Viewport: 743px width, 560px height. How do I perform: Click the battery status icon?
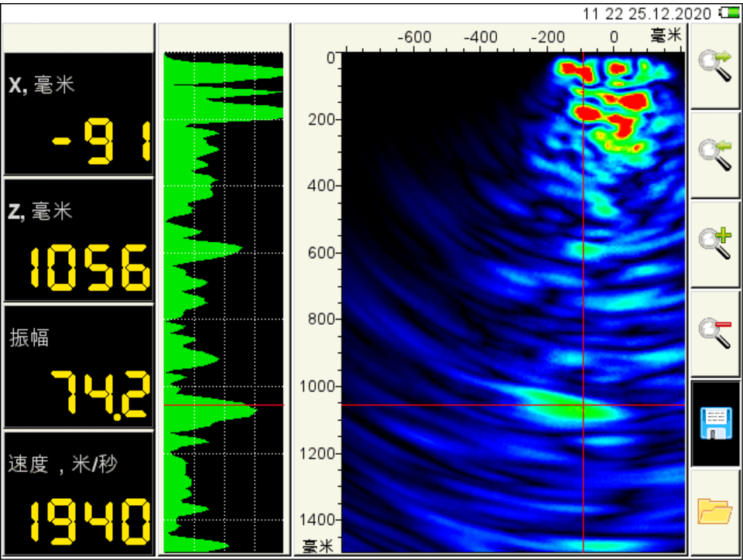point(728,12)
